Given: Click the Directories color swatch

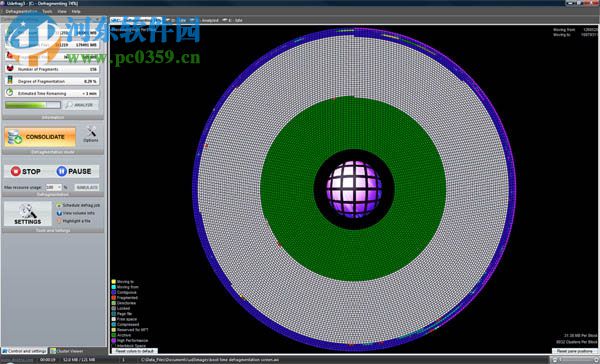Looking at the screenshot, I should click(x=114, y=303).
